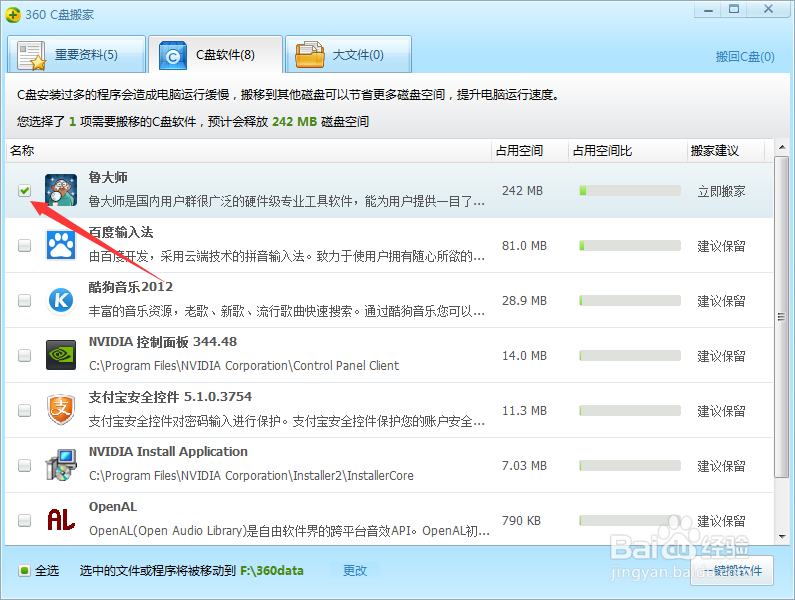Click the C盘软件 tab icon
795x600 pixels.
(173, 56)
